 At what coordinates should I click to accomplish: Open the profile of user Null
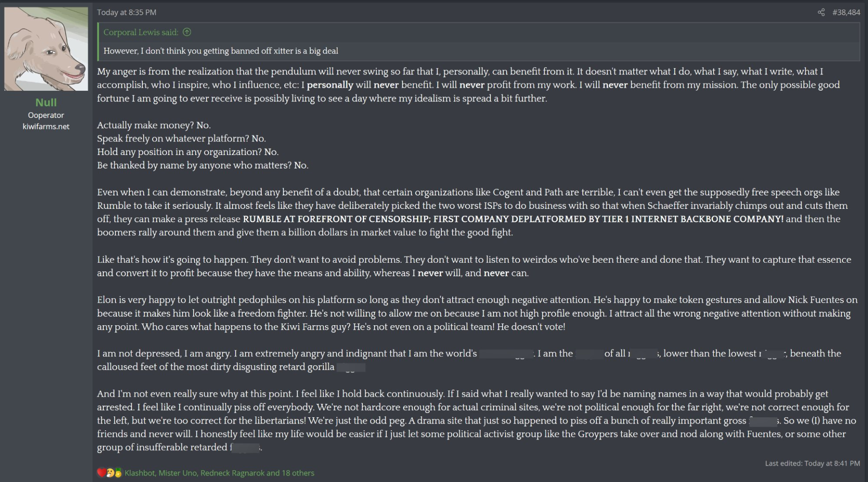click(46, 102)
